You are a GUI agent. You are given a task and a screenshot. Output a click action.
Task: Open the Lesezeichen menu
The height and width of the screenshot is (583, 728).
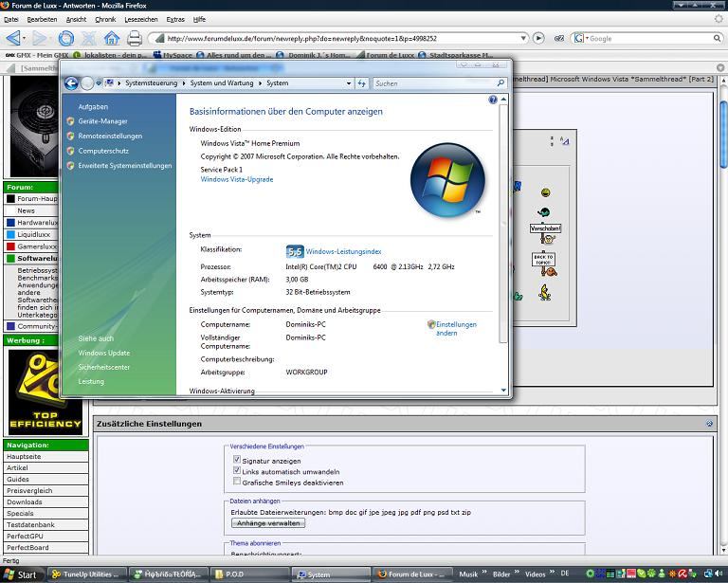pos(141,20)
